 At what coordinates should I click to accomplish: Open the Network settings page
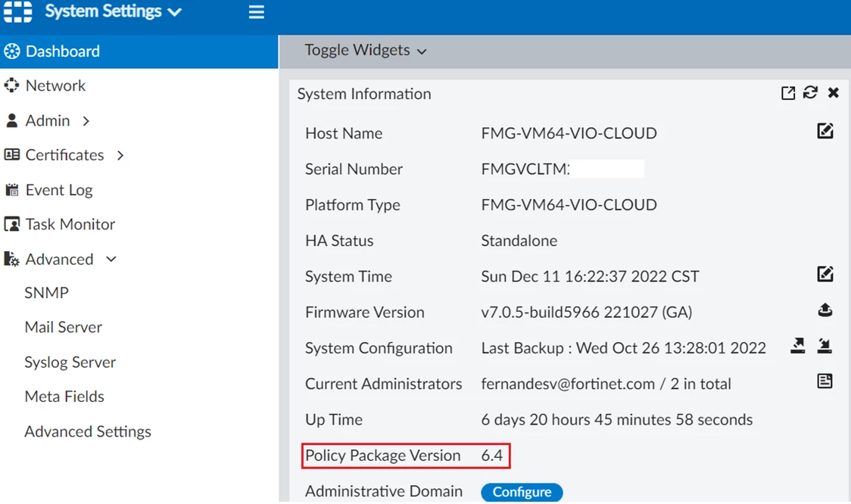(x=55, y=86)
